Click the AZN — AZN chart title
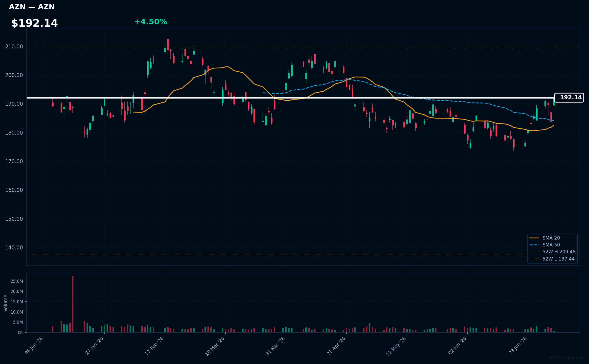Image resolution: width=589 pixels, height=364 pixels. click(32, 7)
